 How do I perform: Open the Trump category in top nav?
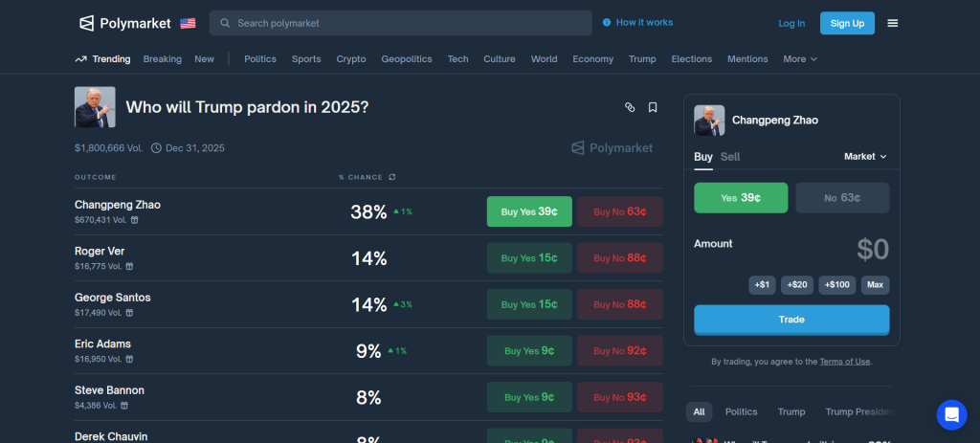click(x=642, y=58)
